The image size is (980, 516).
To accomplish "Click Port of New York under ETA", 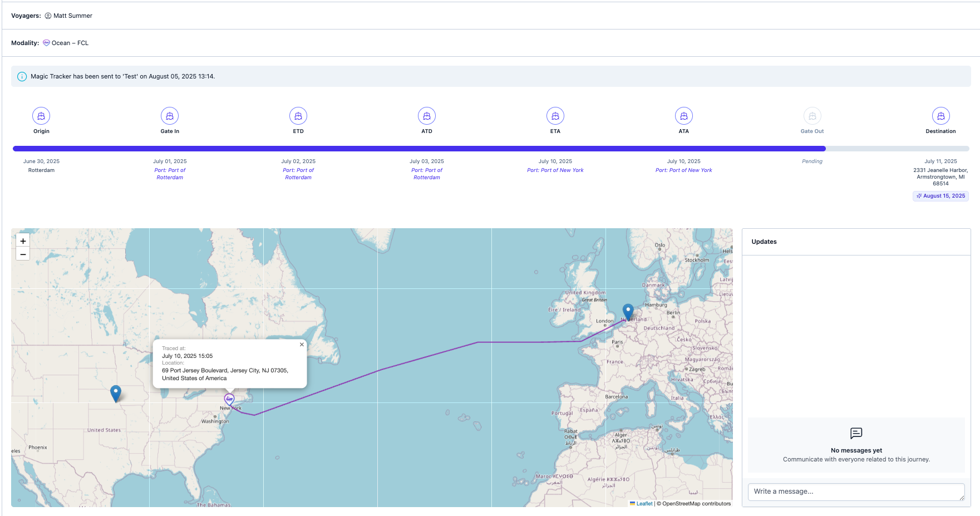I will pyautogui.click(x=555, y=170).
